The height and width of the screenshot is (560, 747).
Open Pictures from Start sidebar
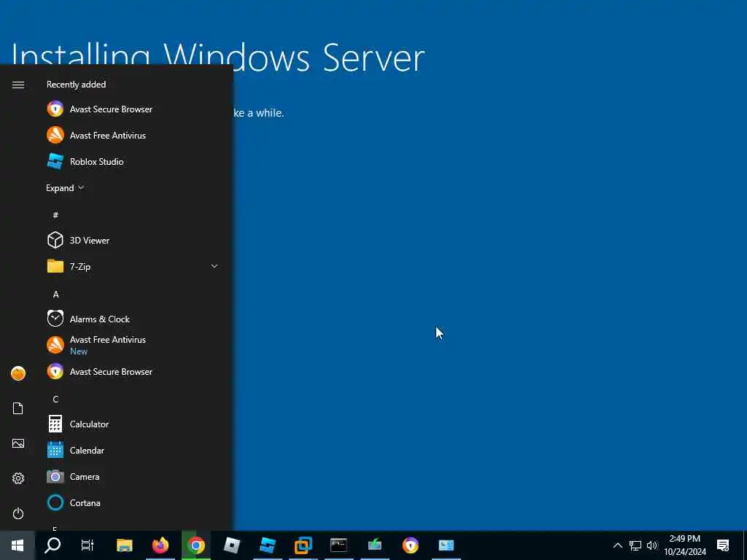point(18,443)
